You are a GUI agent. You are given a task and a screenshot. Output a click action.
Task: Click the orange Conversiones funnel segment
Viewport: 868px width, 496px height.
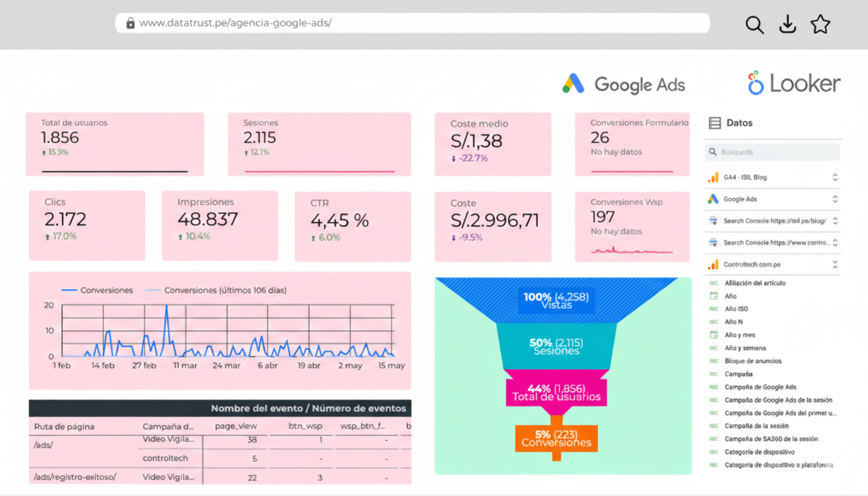(556, 439)
